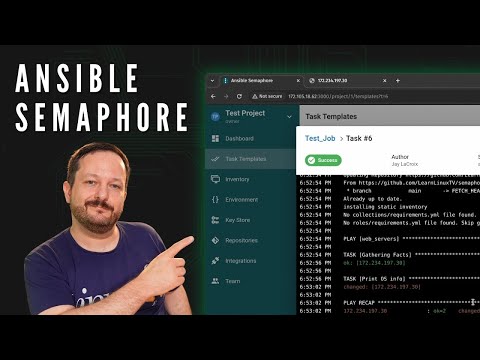This screenshot has width=480, height=360.
Task: Open a new browser tab with plus
Action: (x=397, y=81)
